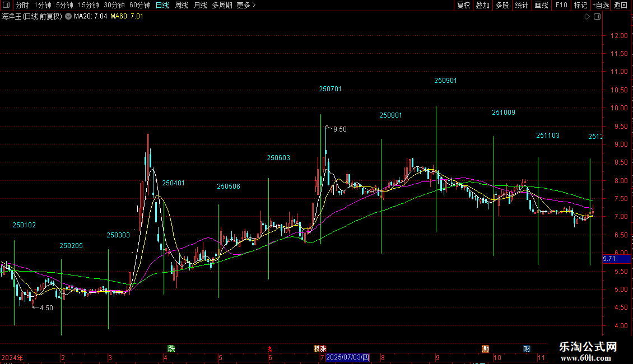
Task: Click the 海洋王 (日线.前复权) chart title
Action: point(32,17)
